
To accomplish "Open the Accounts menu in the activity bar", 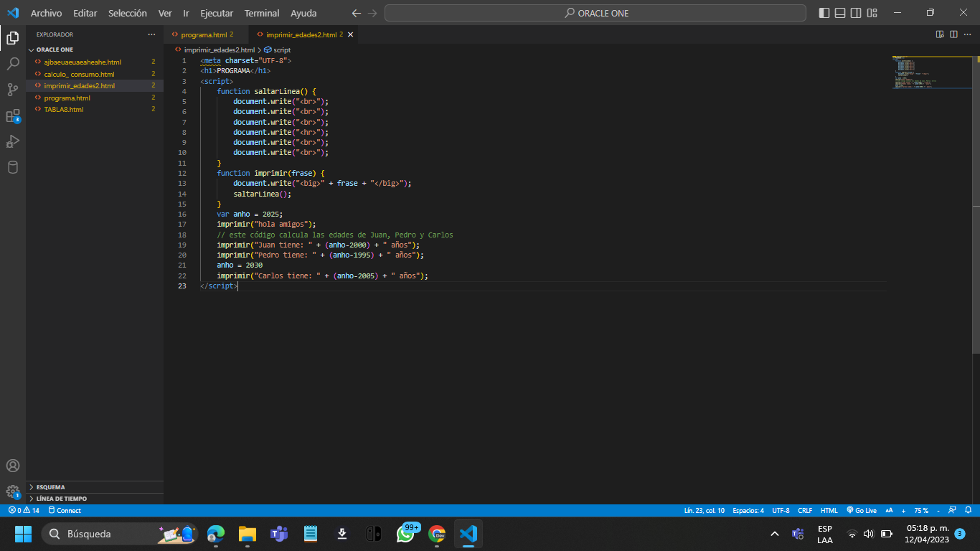I will (x=13, y=466).
